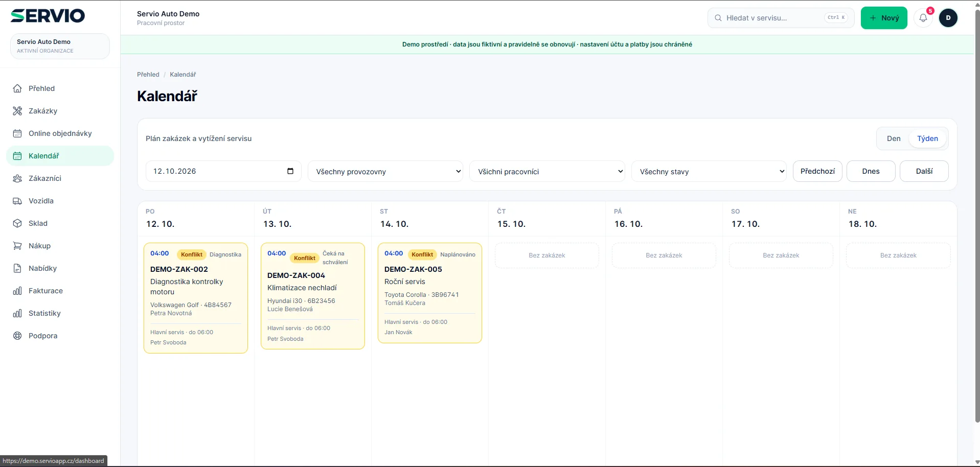980x467 pixels.
Task: Click the Vozidla truck icon
Action: 17,201
